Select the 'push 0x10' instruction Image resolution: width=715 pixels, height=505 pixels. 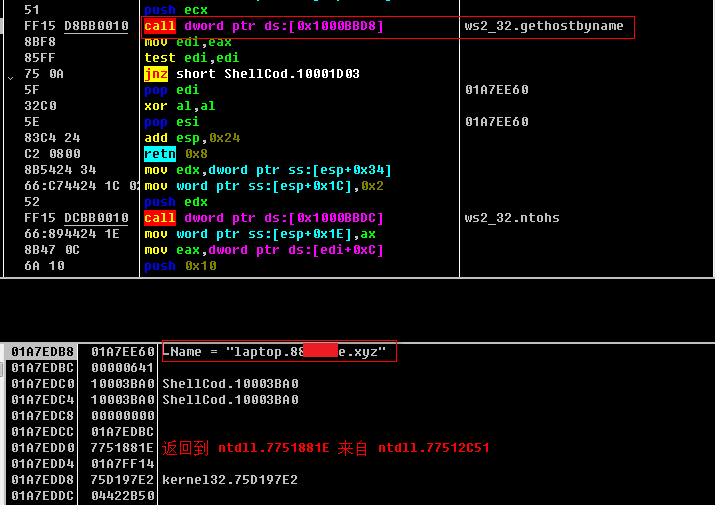180,266
